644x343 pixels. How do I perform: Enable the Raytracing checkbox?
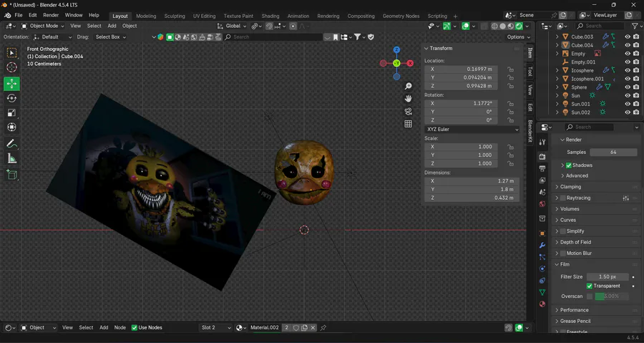[563, 198]
